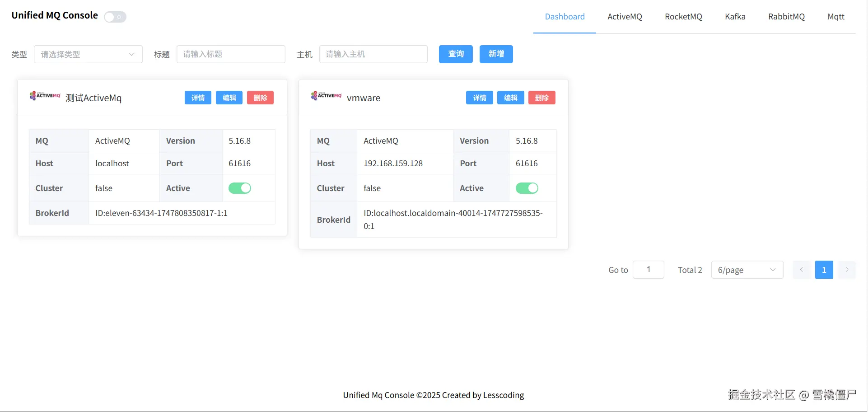This screenshot has height=412, width=868.
Task: Click port 61616 on vmware card
Action: click(527, 164)
